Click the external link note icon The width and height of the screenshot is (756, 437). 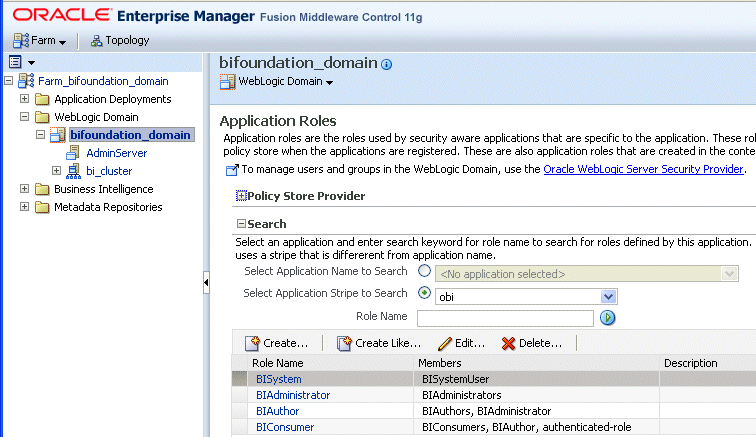pyautogui.click(x=232, y=170)
